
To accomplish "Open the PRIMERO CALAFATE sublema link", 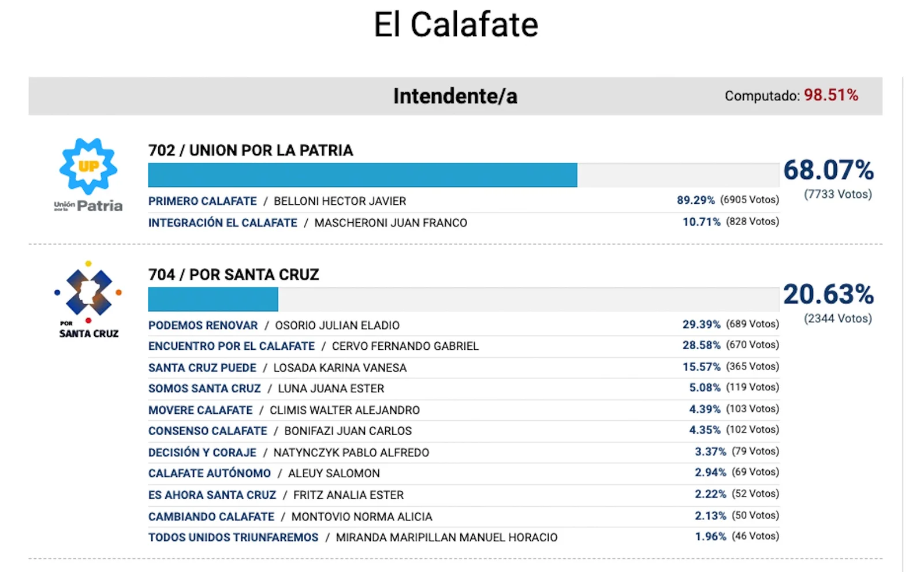I will click(x=202, y=201).
